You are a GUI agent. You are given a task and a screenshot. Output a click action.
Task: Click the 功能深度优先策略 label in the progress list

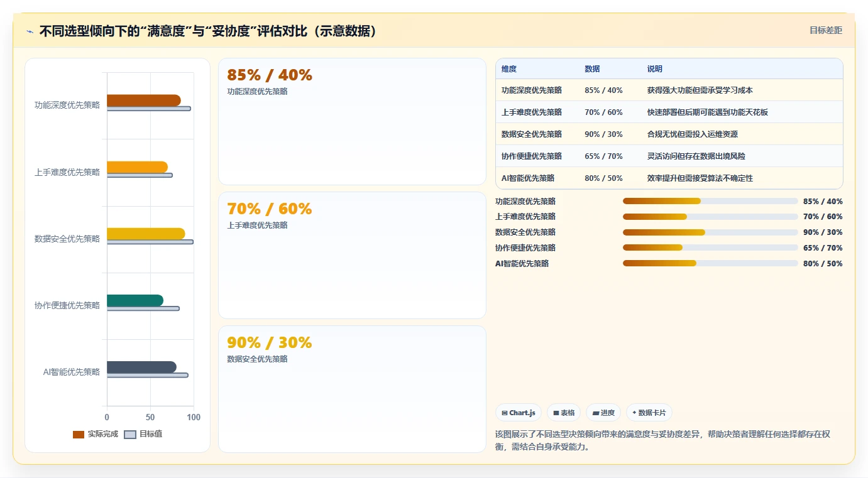525,201
